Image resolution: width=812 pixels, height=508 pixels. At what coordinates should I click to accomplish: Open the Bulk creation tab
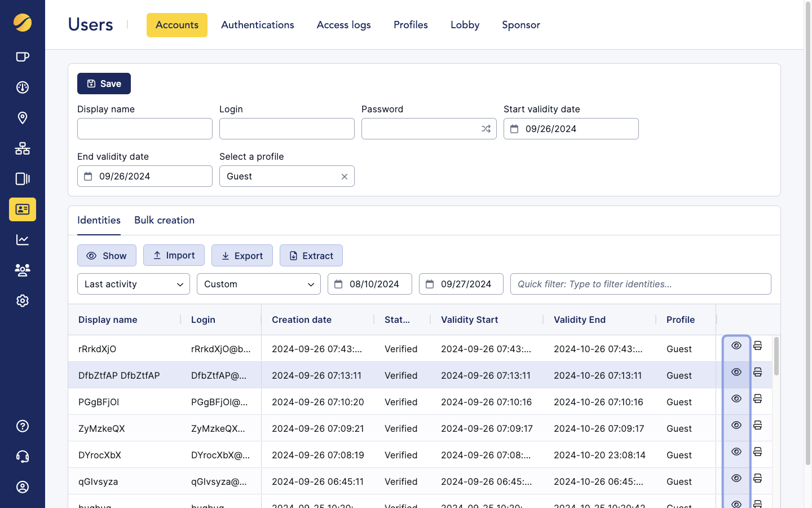(x=164, y=220)
